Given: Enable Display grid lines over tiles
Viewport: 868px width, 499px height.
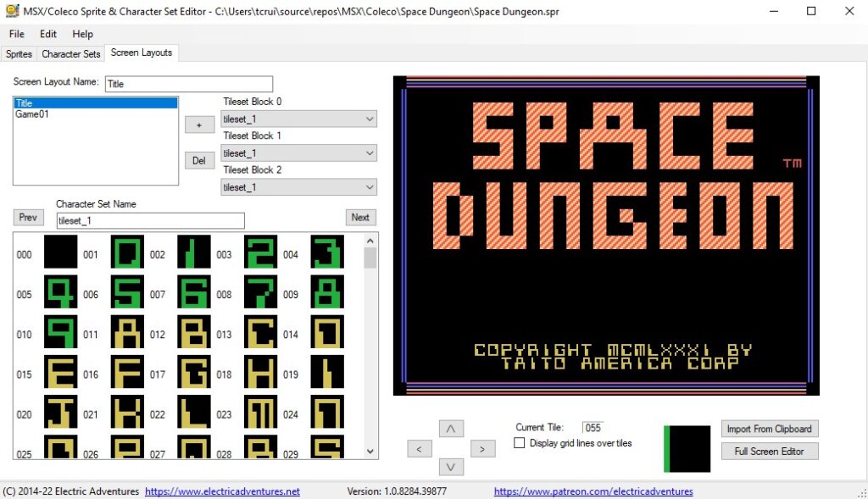Looking at the screenshot, I should (x=520, y=443).
